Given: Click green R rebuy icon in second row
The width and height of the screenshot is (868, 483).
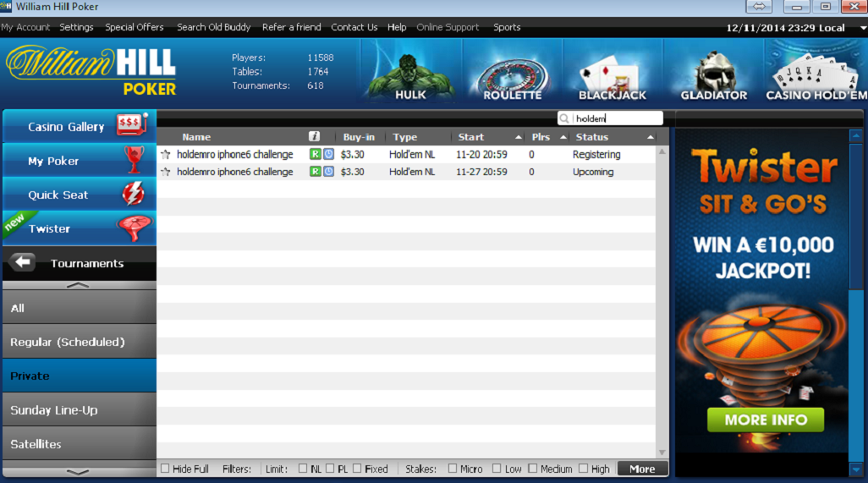Looking at the screenshot, I should (x=316, y=172).
